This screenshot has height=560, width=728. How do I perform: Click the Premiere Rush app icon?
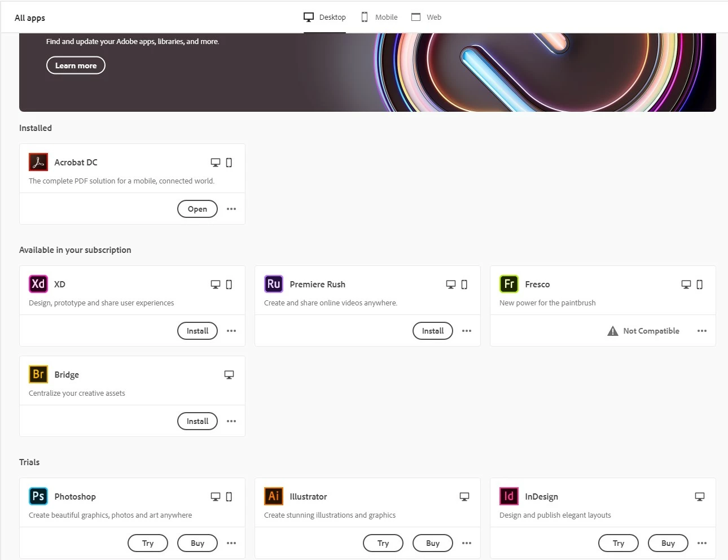click(x=274, y=284)
